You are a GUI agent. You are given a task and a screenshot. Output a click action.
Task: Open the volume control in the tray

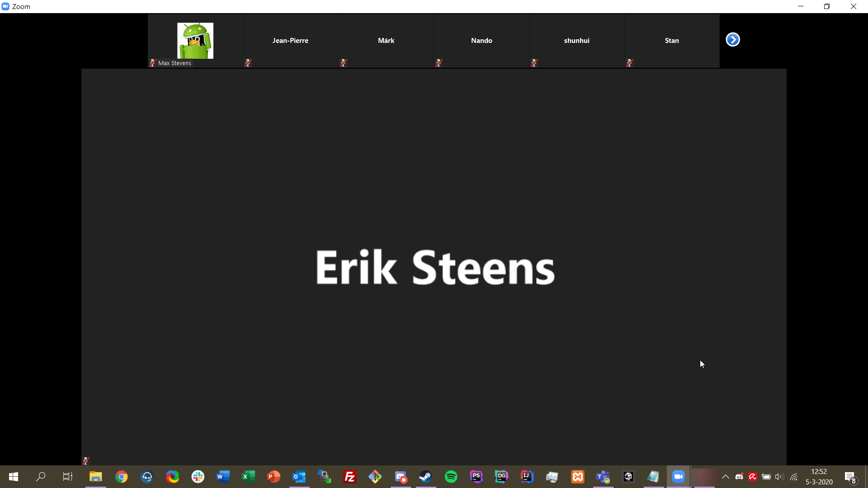(779, 477)
